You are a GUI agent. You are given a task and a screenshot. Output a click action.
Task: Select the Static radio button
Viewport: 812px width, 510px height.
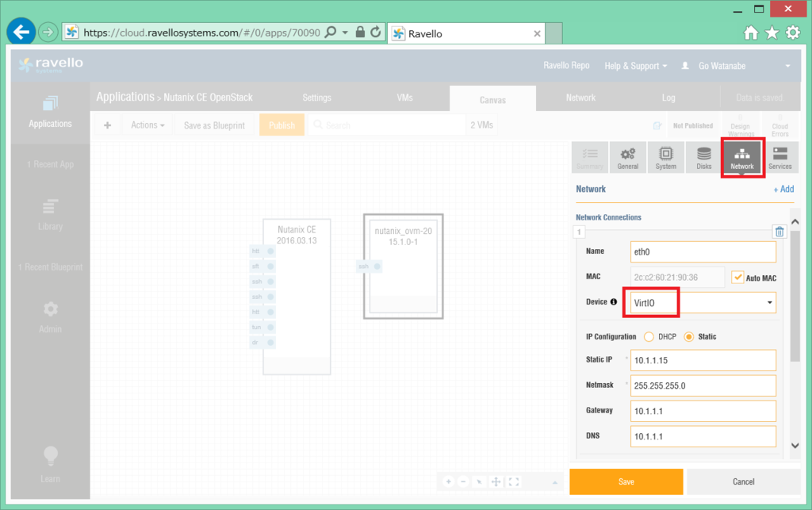point(689,336)
